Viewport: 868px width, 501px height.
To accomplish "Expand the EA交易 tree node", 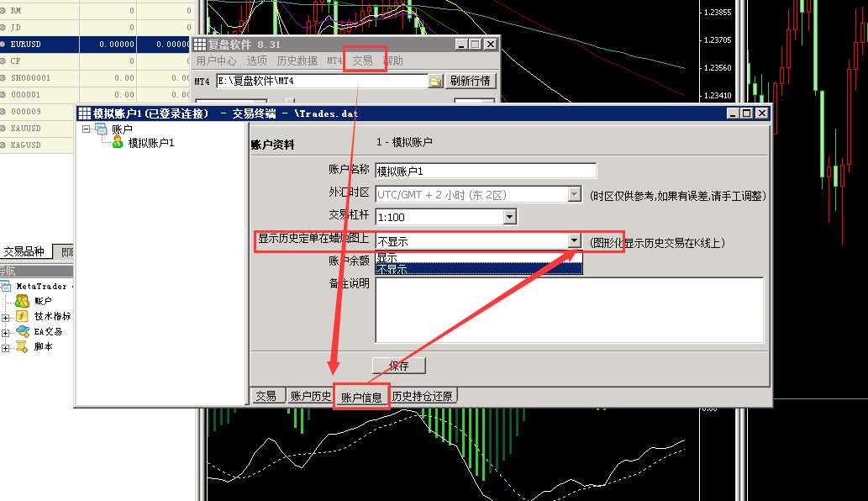I will [x=6, y=332].
